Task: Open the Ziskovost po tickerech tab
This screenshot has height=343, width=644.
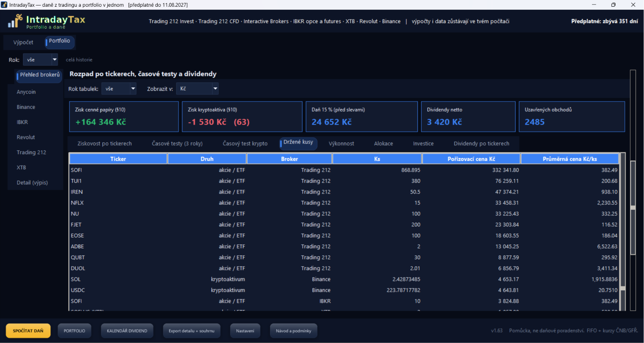Action: click(104, 144)
